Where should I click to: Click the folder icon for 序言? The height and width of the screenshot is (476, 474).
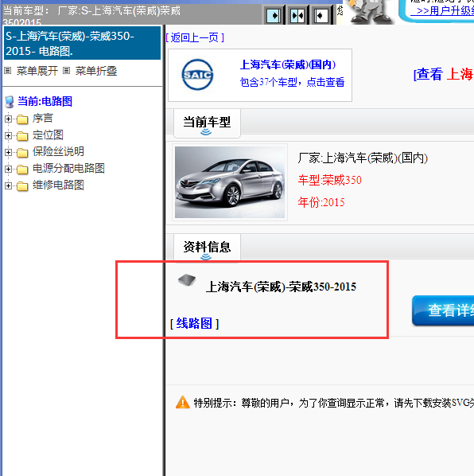tap(22, 119)
